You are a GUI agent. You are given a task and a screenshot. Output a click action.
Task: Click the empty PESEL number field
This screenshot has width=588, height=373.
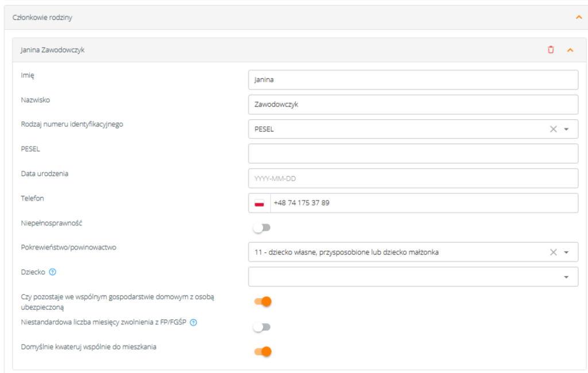413,154
